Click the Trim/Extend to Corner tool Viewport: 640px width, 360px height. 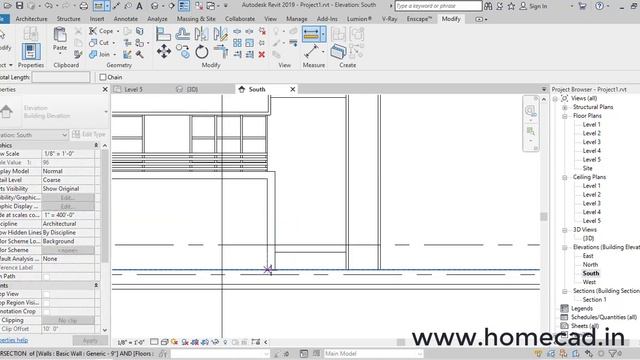click(221, 52)
